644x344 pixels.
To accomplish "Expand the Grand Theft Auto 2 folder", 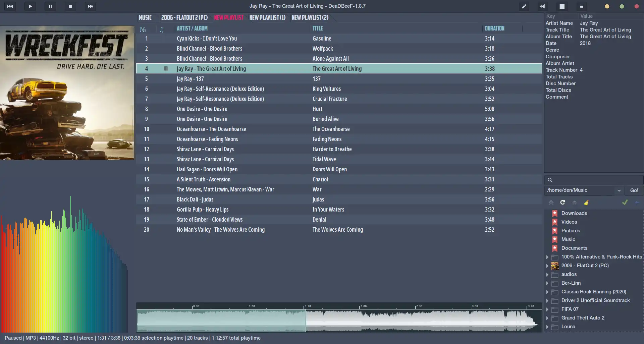I will pos(547,318).
